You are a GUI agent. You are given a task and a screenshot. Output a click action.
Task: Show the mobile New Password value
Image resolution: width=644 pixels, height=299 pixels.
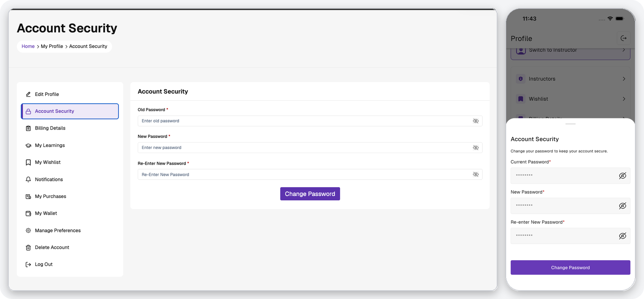coord(623,206)
